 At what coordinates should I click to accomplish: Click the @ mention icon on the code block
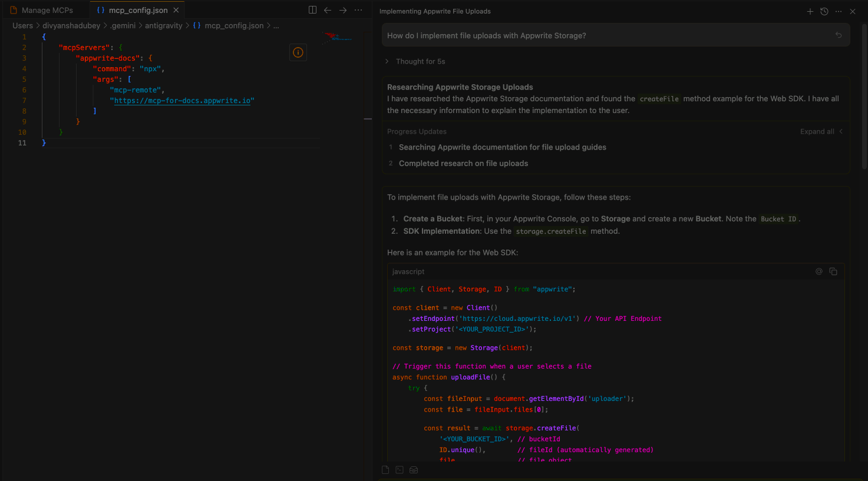tap(819, 271)
